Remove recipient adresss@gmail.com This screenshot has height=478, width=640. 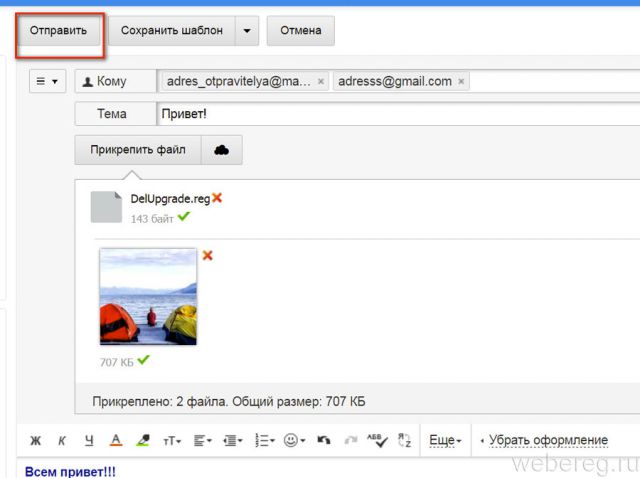click(460, 81)
